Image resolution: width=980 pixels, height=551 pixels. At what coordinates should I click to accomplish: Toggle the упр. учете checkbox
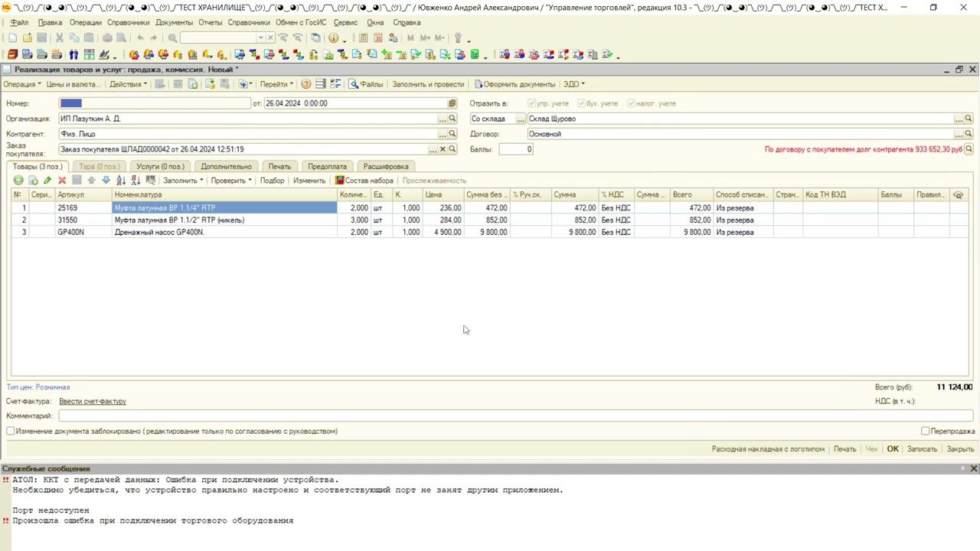531,103
